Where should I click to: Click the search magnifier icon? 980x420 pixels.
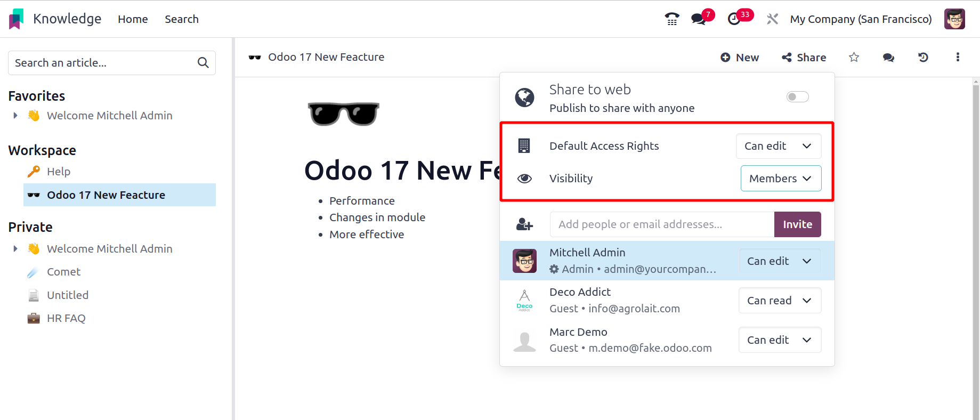[203, 63]
